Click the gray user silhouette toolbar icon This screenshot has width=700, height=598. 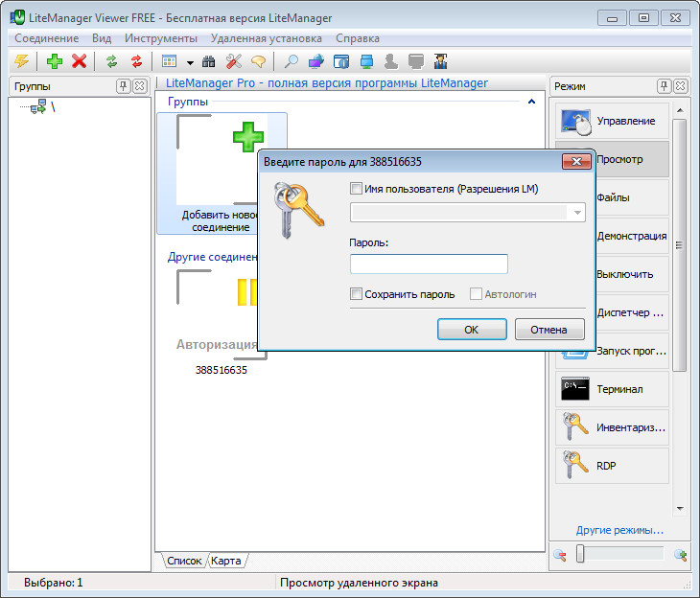tap(391, 61)
